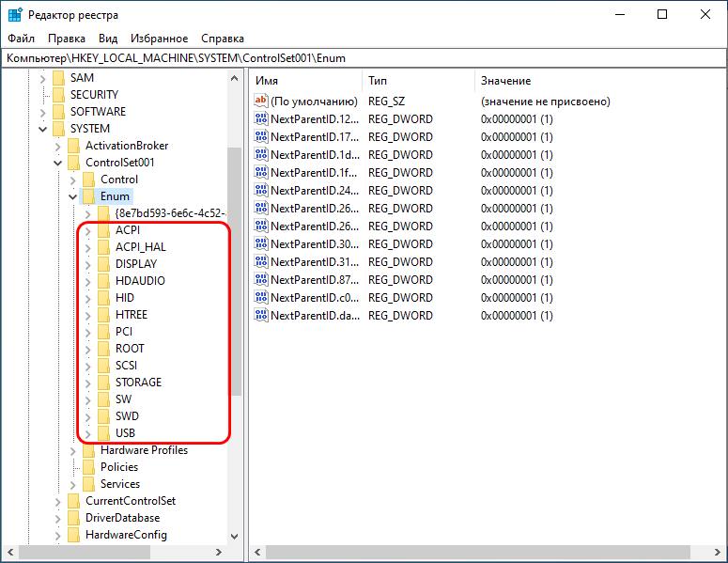Screen dimensions: 728x563
Task: Click the Registry Editor title bar icon
Action: click(x=15, y=15)
